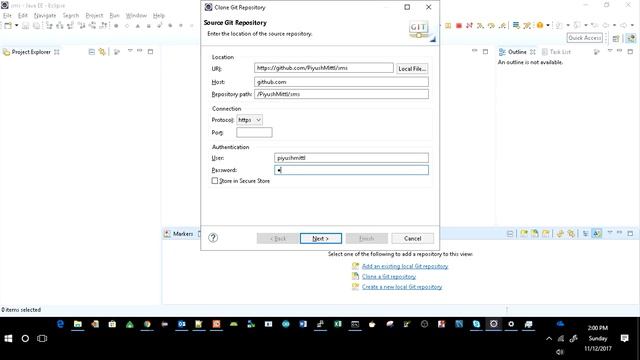This screenshot has height=360, width=640.
Task: Open Project Explorer view menu triangle
Action: [130, 51]
